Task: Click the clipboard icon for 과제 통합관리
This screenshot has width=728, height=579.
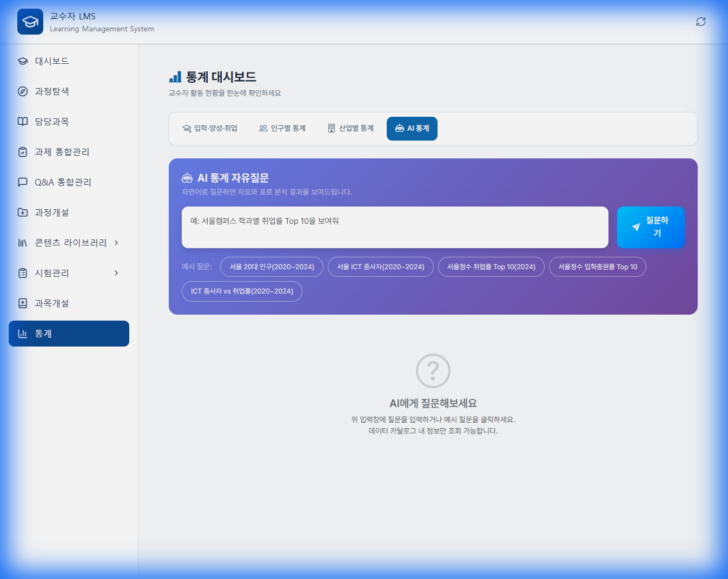Action: click(x=23, y=152)
